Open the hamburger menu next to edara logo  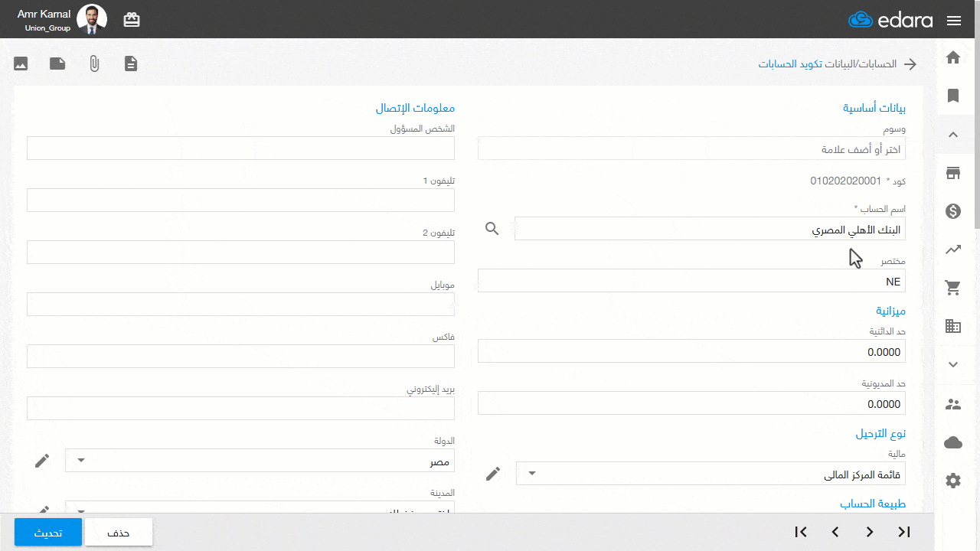[954, 21]
